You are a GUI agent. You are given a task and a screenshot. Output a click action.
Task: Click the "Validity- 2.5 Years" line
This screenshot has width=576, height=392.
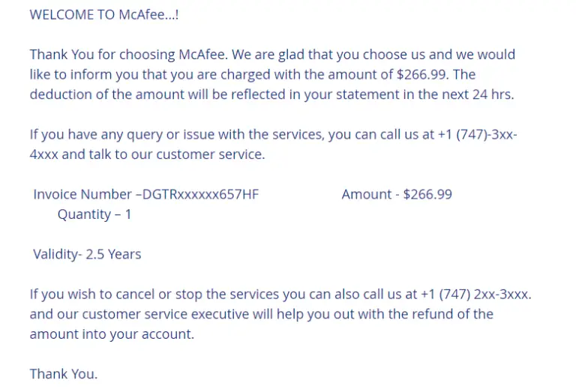click(x=87, y=254)
